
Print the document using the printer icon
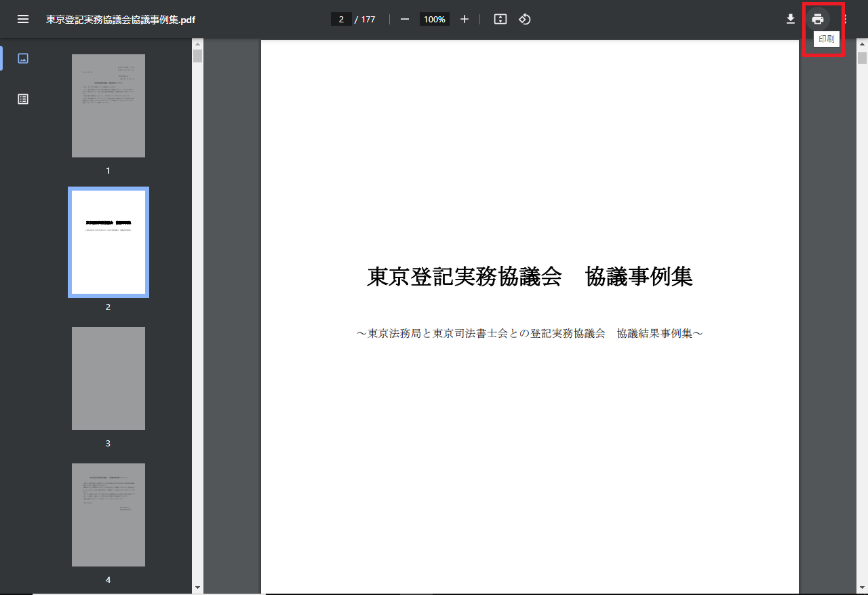coord(818,19)
